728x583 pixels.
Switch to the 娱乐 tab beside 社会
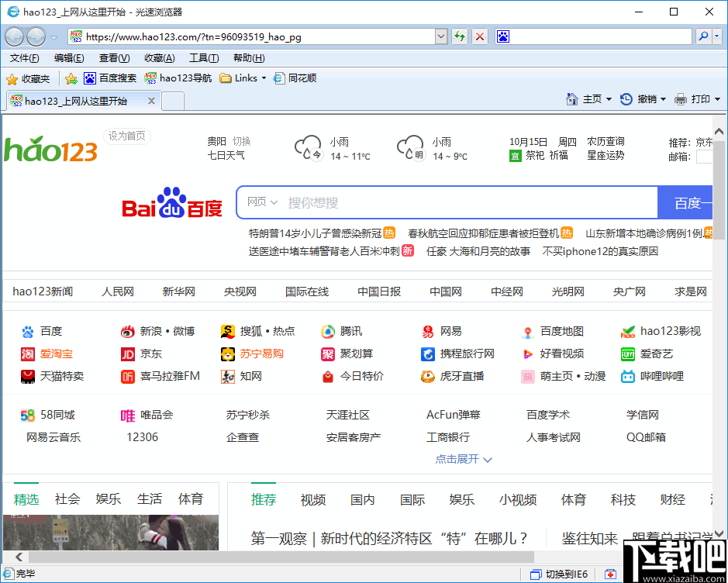point(109,499)
